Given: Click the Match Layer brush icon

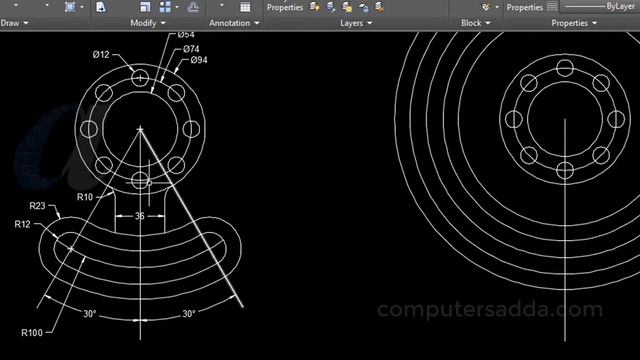Looking at the screenshot, I should 331,7.
